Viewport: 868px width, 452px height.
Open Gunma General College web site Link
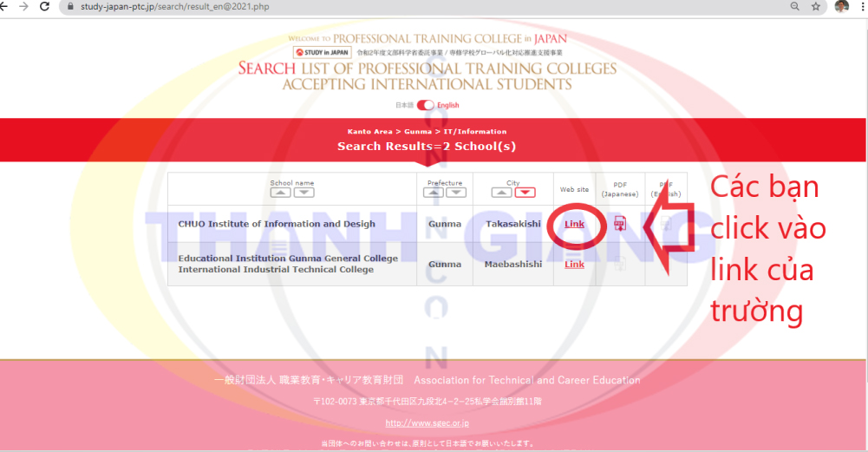(574, 265)
